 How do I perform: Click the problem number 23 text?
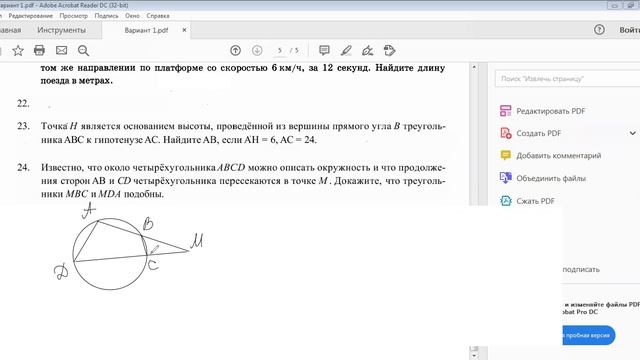point(23,126)
